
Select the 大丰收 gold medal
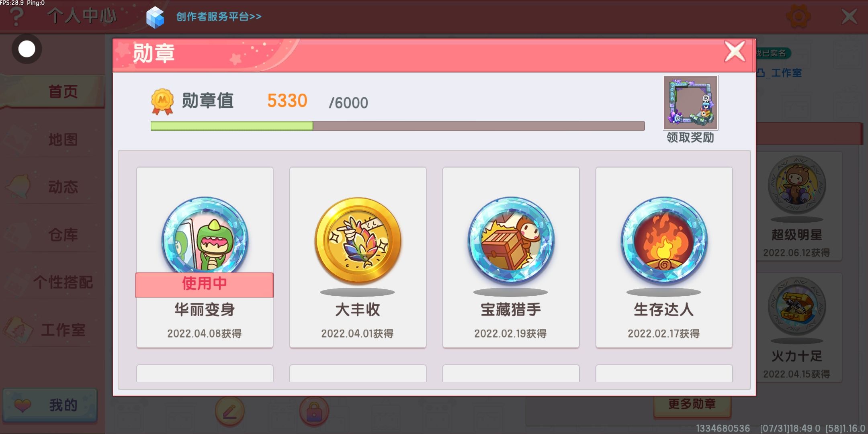pos(358,257)
